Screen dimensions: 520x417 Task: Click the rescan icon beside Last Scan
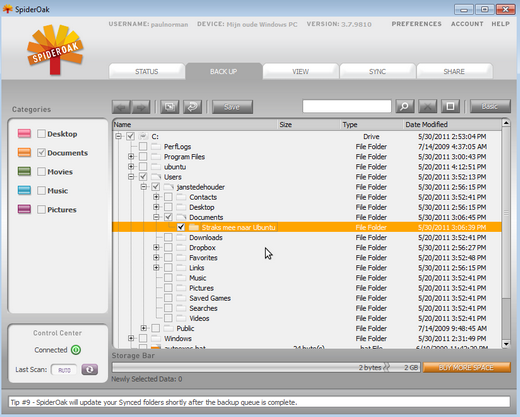[90, 369]
